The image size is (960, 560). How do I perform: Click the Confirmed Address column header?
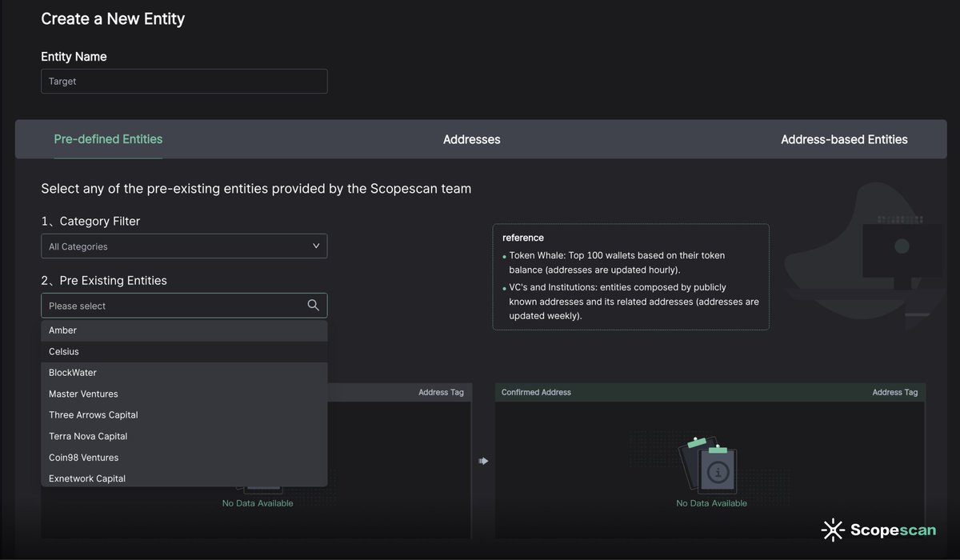pyautogui.click(x=536, y=392)
